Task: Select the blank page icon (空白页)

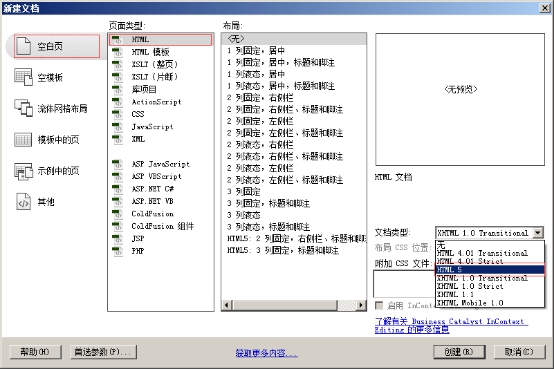Action: (x=24, y=46)
